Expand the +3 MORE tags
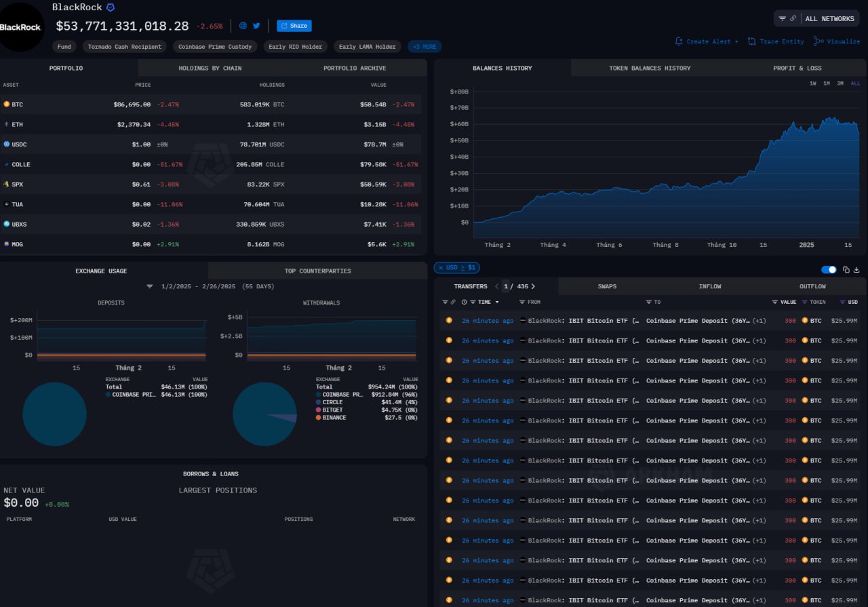The image size is (868, 607). (x=425, y=47)
